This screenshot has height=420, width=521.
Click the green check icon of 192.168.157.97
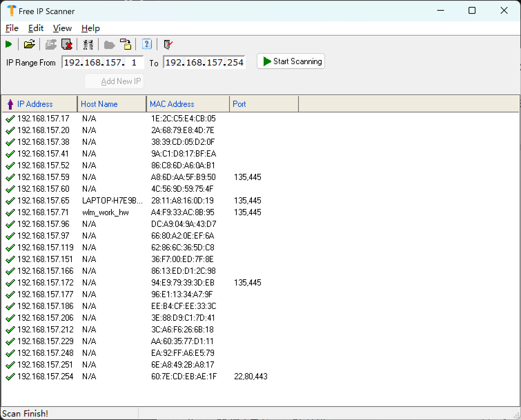click(x=10, y=236)
